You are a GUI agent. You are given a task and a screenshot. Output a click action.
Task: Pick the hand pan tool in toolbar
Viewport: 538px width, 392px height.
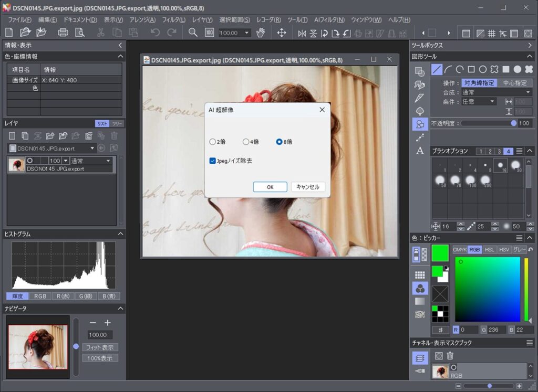pos(261,33)
